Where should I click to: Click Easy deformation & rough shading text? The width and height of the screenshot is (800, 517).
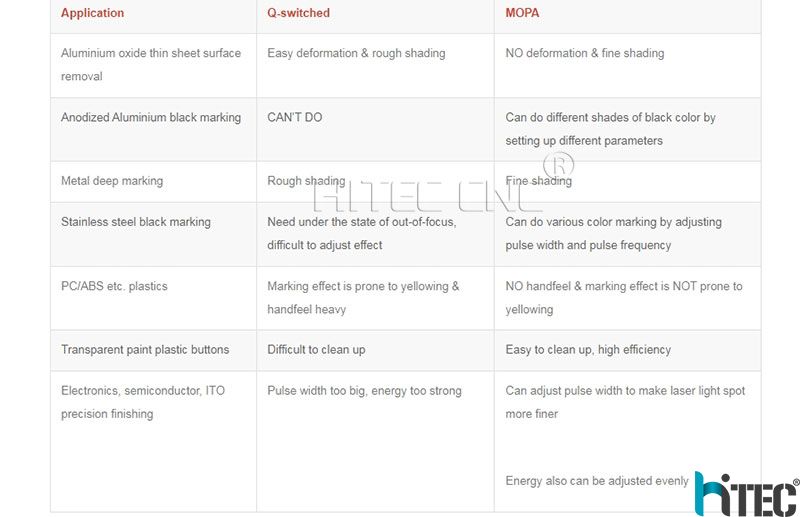pos(356,53)
